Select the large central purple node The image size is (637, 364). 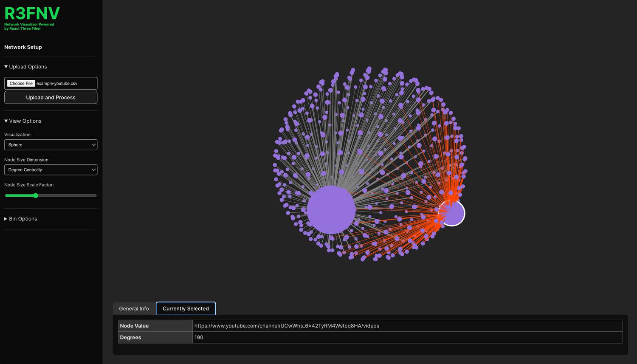[x=331, y=209]
